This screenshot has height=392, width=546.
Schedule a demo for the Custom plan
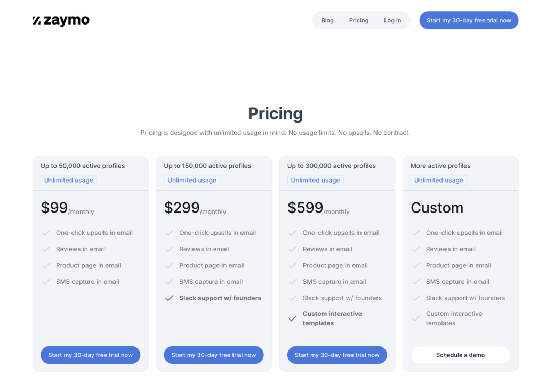[460, 355]
